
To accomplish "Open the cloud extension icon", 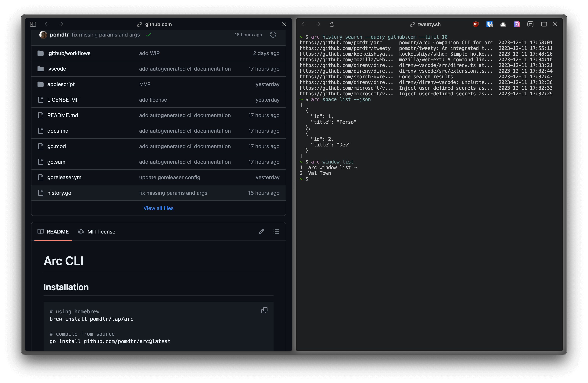I will (x=503, y=24).
